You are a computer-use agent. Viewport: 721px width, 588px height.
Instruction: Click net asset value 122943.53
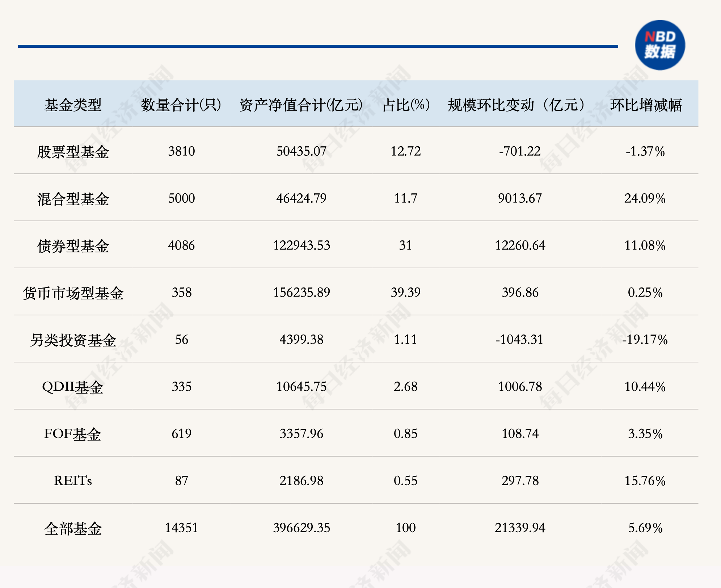click(x=301, y=245)
